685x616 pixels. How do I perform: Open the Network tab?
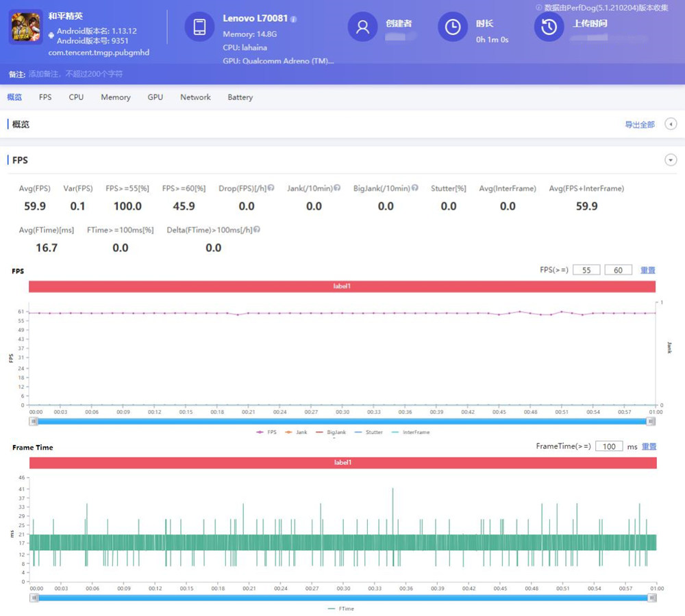pos(195,97)
